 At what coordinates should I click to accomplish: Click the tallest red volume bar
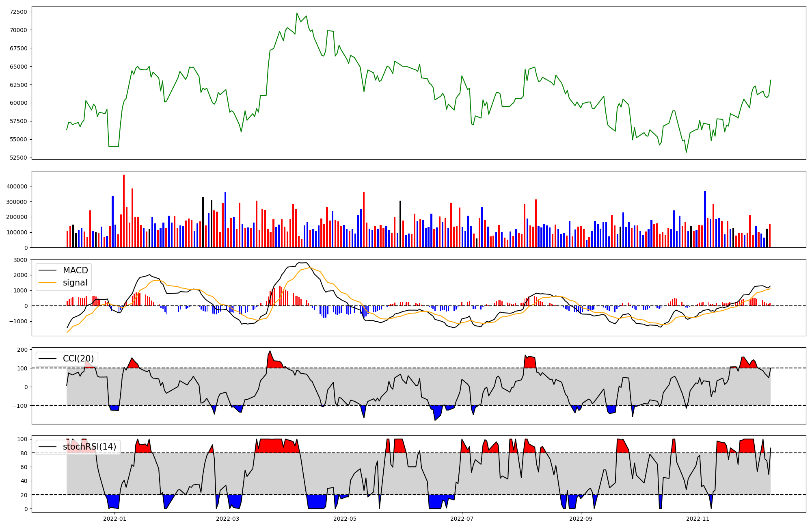click(x=124, y=211)
